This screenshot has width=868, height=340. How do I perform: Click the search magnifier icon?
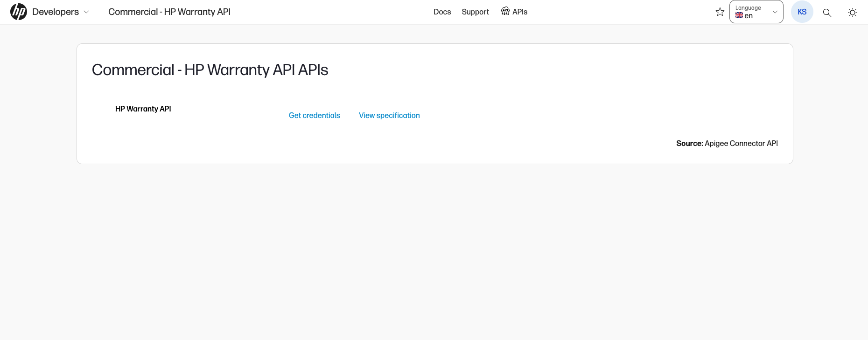[827, 13]
